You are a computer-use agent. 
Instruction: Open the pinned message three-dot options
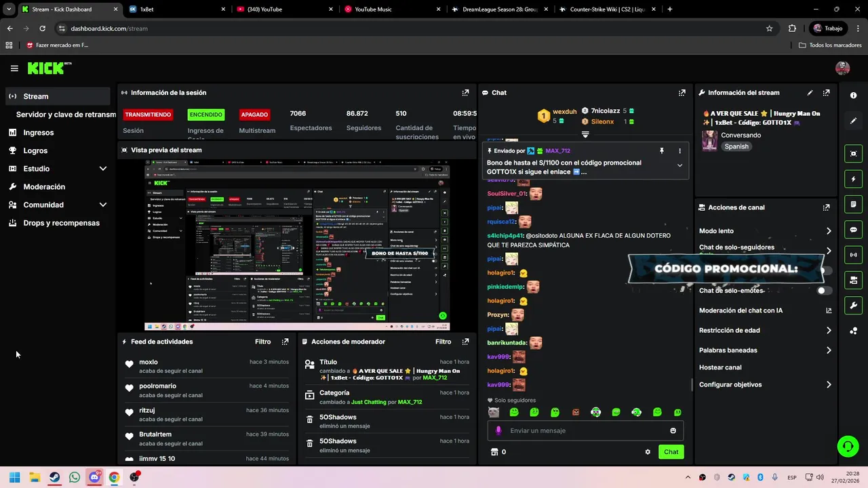pyautogui.click(x=679, y=151)
